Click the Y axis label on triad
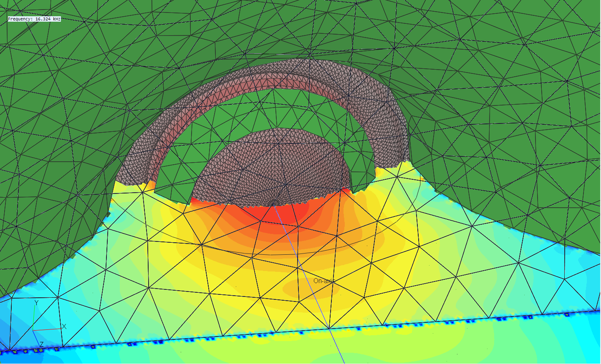Image resolution: width=601 pixels, height=364 pixels. 37,303
